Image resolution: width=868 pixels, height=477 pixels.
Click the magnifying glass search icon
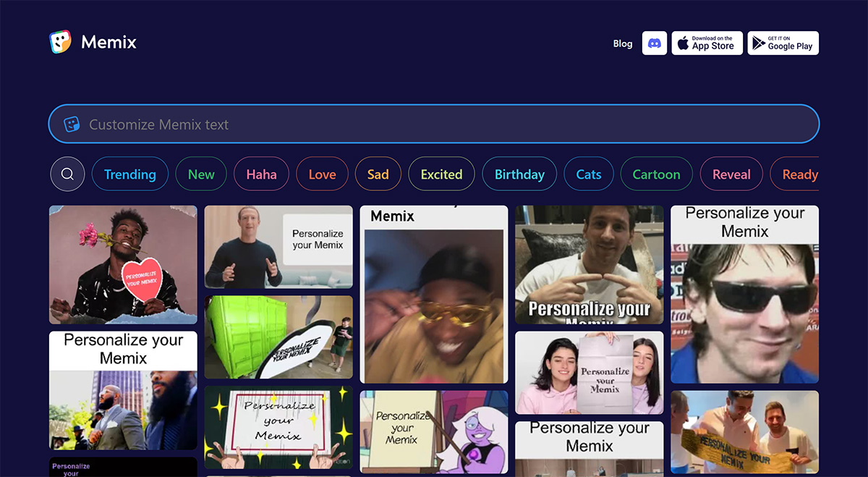[67, 174]
